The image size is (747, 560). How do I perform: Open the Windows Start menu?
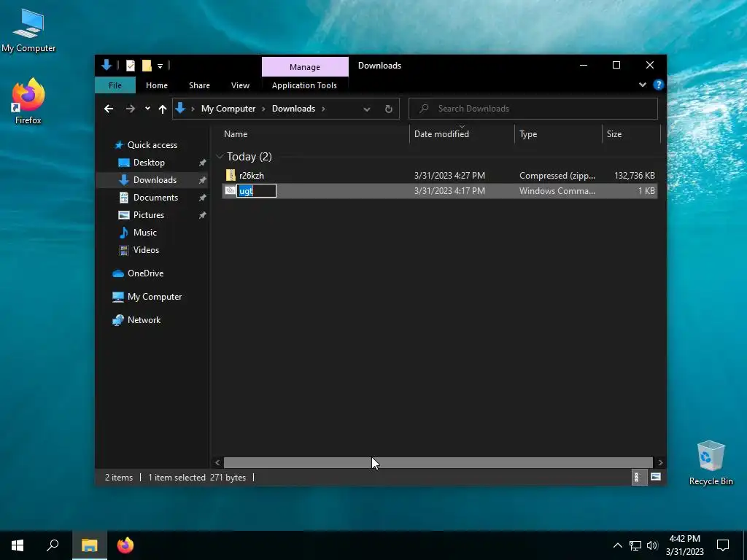click(18, 545)
